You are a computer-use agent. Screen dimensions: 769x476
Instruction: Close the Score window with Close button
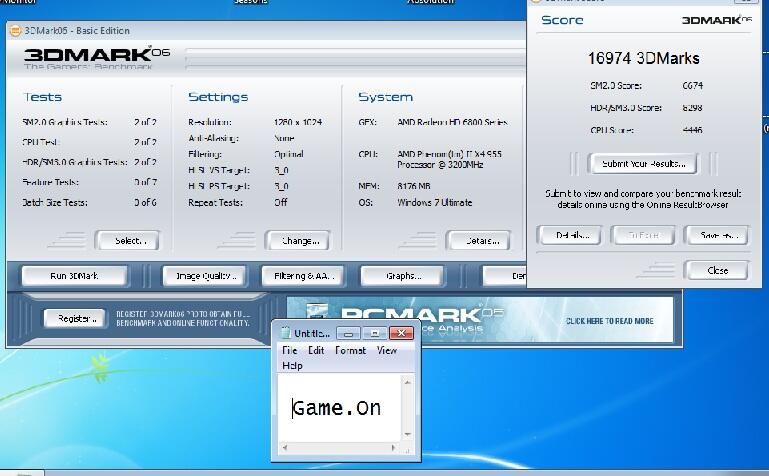tap(717, 270)
